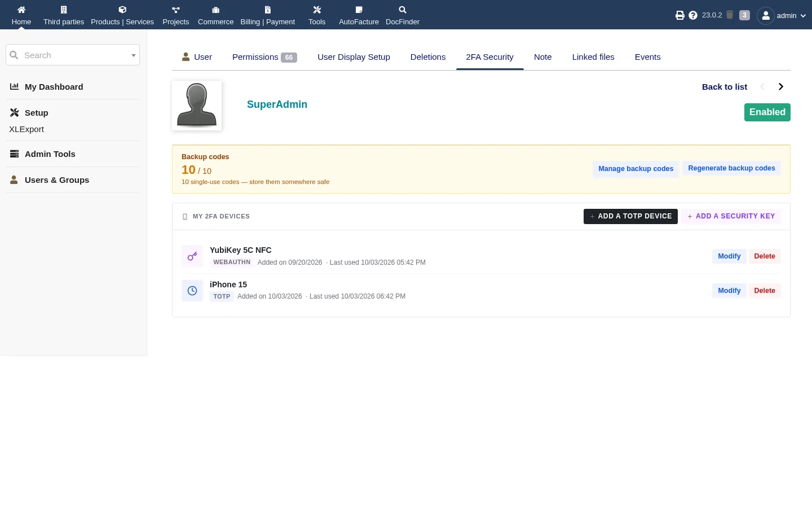Switch to the Permissions tab
Viewport: 812px width, 508px height.
(264, 57)
